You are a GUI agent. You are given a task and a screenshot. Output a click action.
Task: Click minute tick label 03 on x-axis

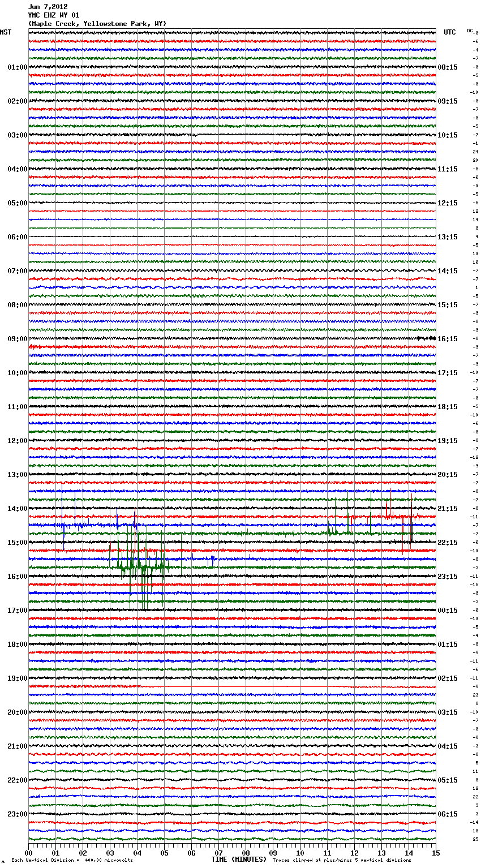tap(110, 853)
